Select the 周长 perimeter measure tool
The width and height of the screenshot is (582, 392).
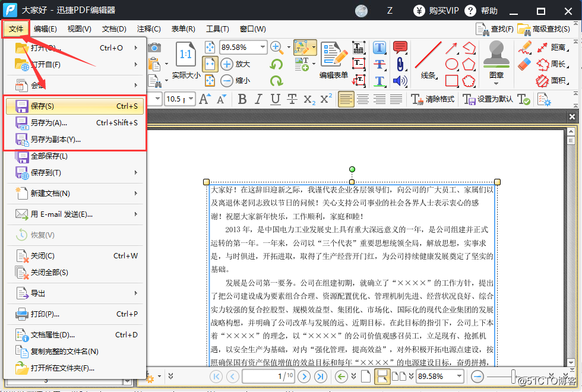tap(552, 64)
